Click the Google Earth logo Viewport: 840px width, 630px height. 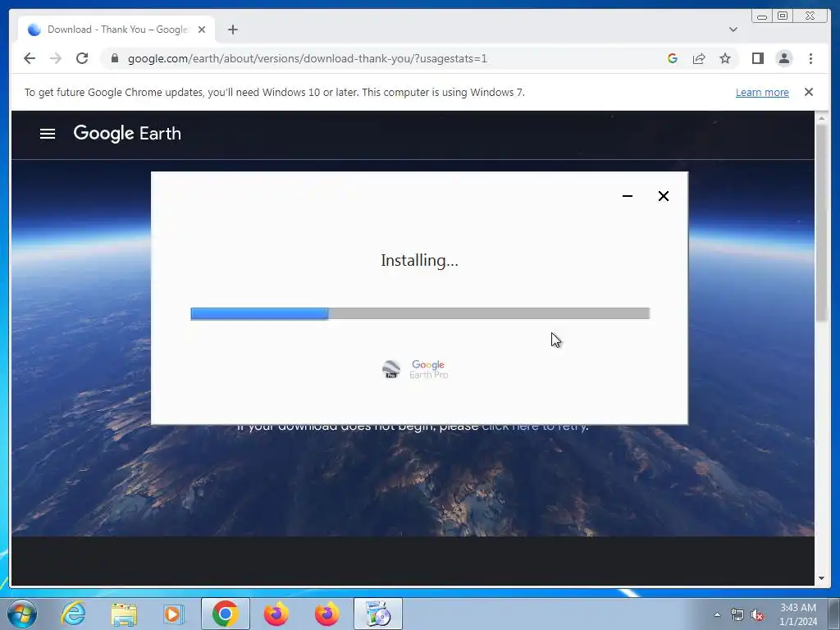(x=127, y=134)
